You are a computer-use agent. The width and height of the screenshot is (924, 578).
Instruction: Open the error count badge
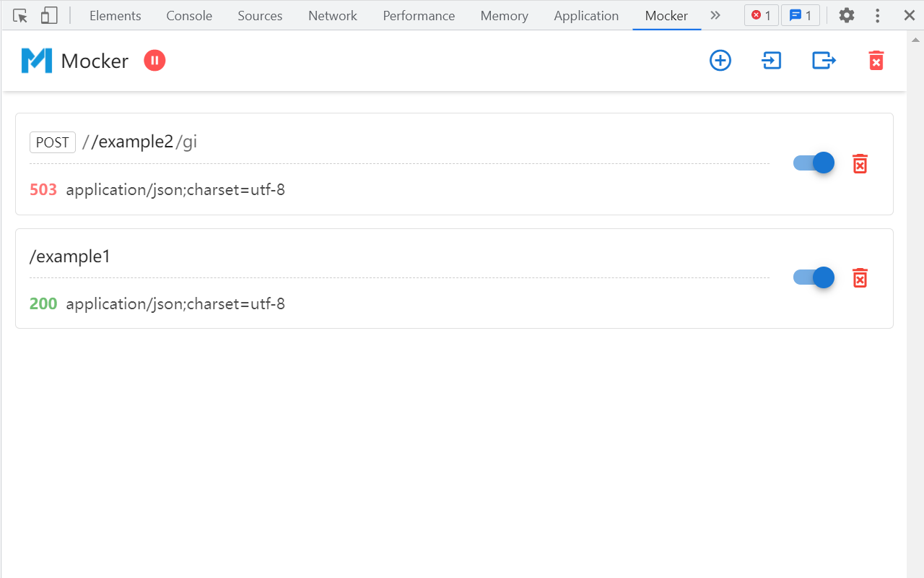coord(761,15)
